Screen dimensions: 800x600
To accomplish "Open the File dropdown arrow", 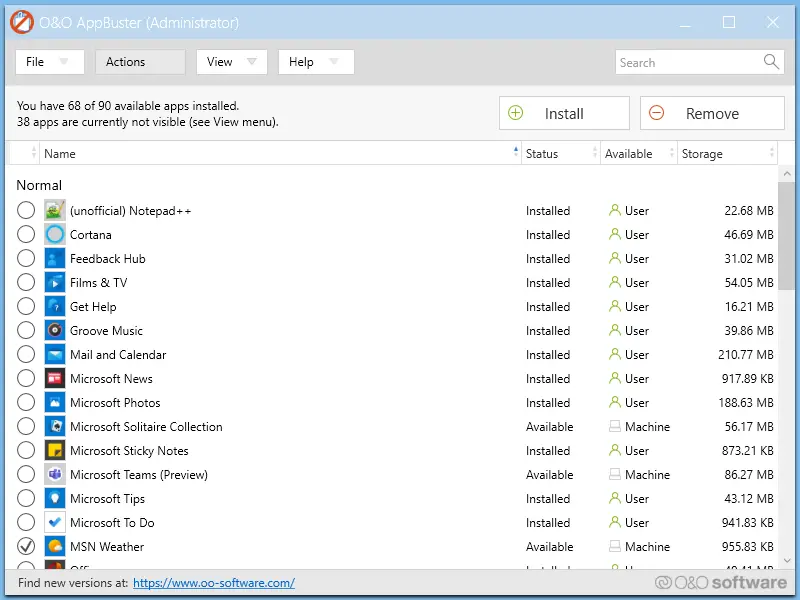I will tap(64, 62).
